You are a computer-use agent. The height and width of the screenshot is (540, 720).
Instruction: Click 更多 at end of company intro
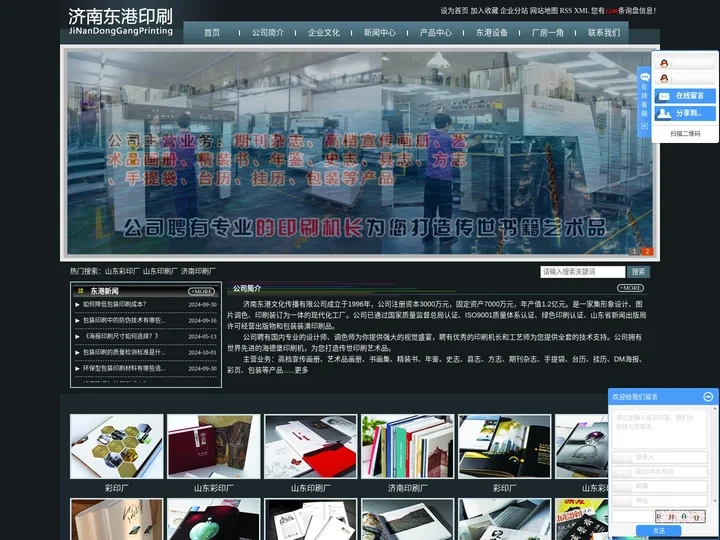click(302, 370)
